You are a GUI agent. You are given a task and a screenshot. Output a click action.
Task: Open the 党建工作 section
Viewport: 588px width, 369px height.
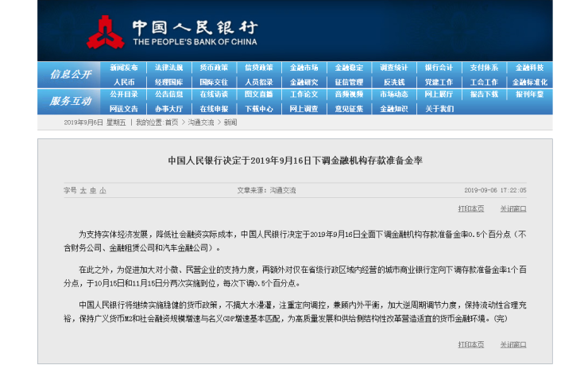point(439,82)
